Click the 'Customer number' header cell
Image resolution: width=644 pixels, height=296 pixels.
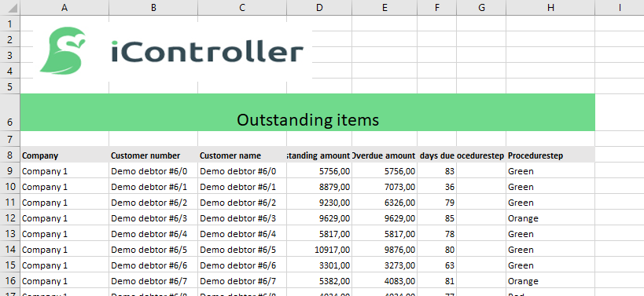click(x=153, y=155)
